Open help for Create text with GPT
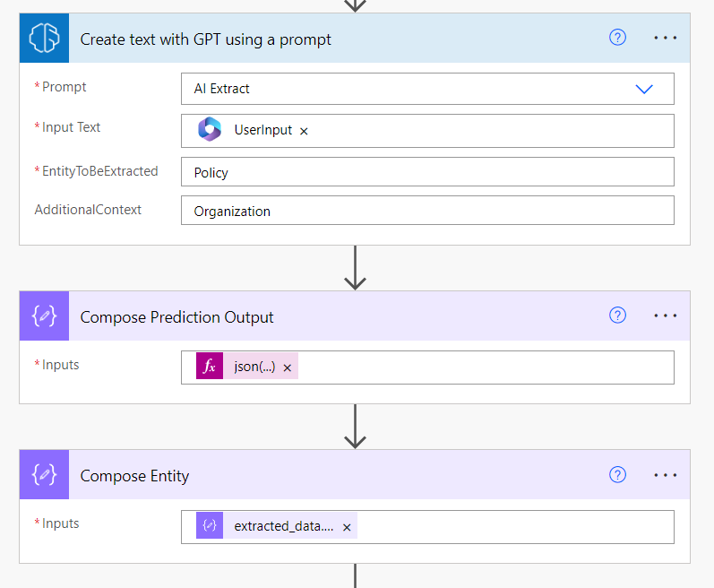Screen dimensions: 714x588 click(x=617, y=38)
